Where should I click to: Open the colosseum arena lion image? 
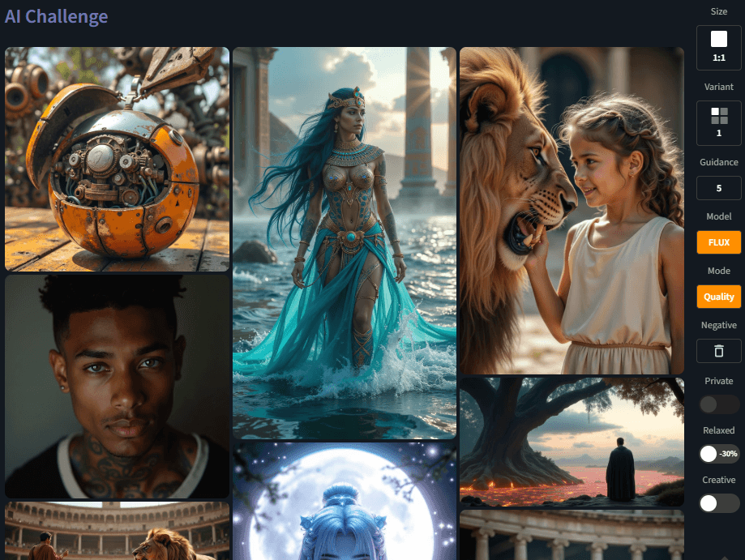118,532
